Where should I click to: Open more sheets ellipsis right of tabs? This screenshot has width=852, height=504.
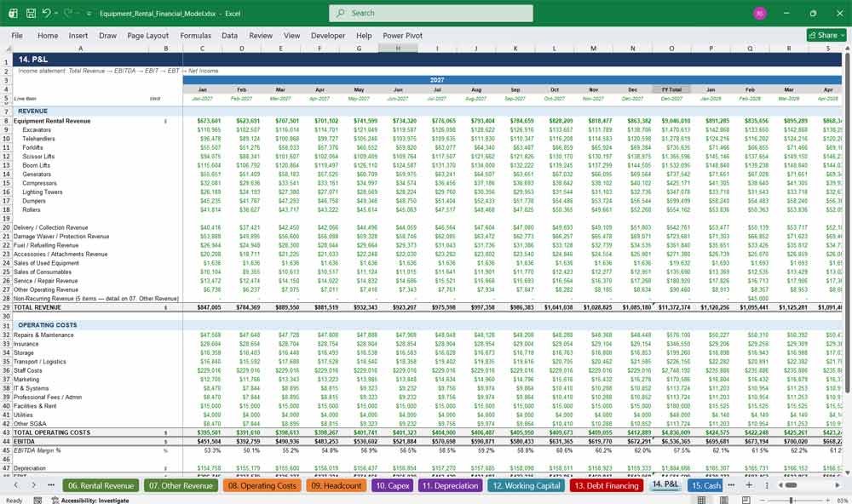click(x=731, y=485)
